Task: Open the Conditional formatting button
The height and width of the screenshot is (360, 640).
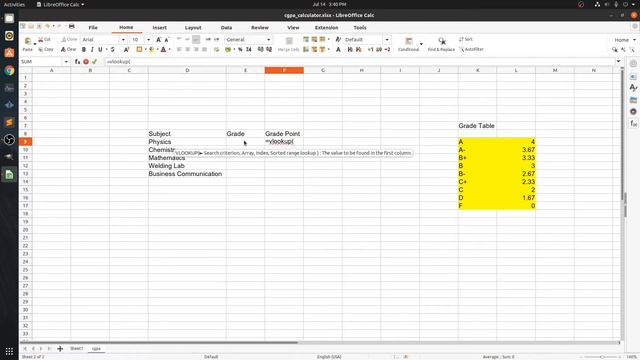Action: (409, 44)
